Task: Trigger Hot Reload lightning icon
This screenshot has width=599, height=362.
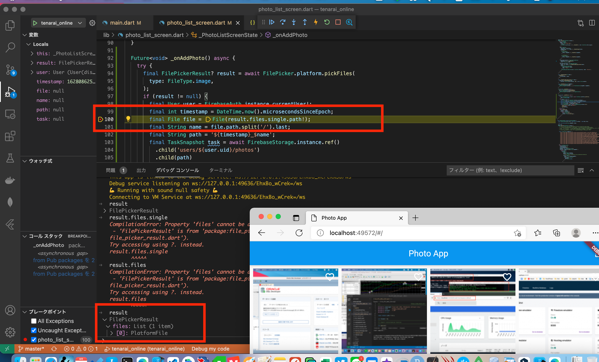Action: (316, 22)
